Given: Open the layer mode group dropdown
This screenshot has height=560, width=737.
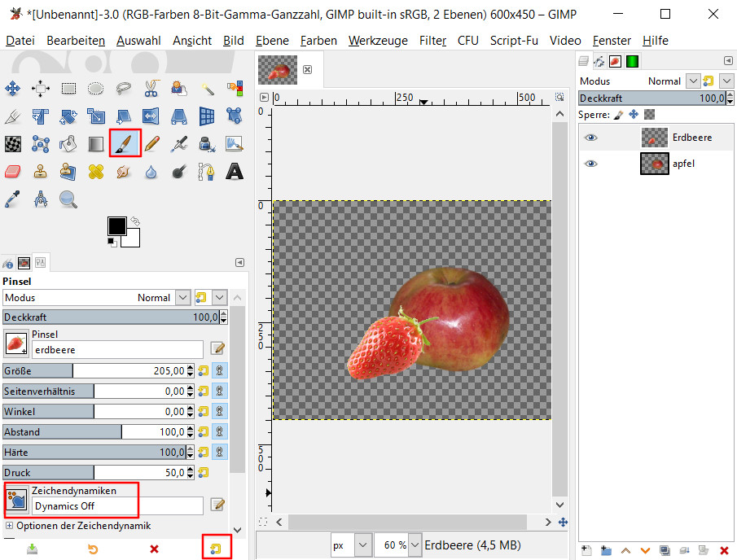Looking at the screenshot, I should coord(726,81).
